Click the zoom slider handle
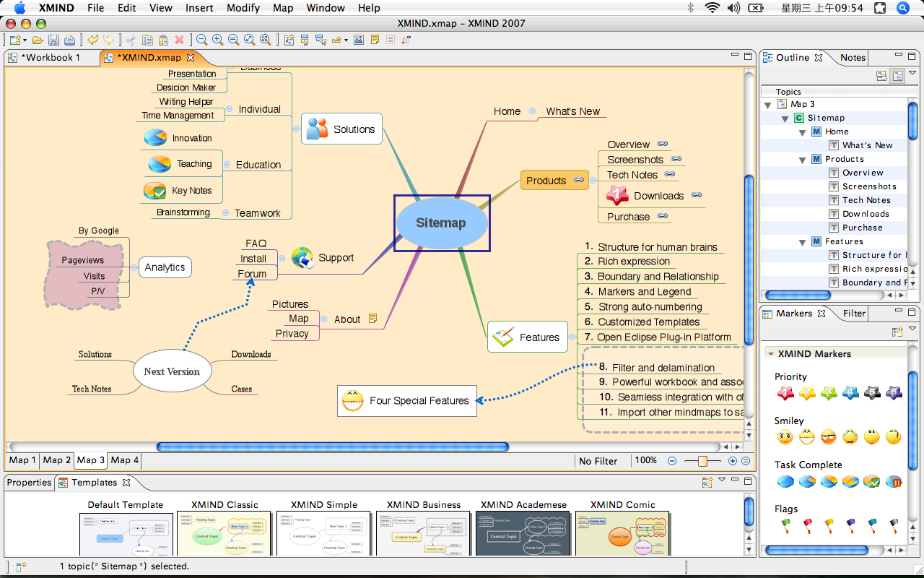The width and height of the screenshot is (924, 578). (x=702, y=460)
